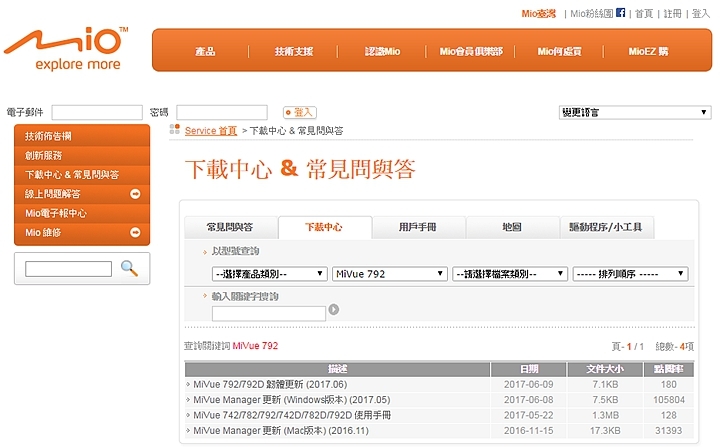720x447 pixels.
Task: Open 創新服務 in the sidebar
Action: pos(82,155)
